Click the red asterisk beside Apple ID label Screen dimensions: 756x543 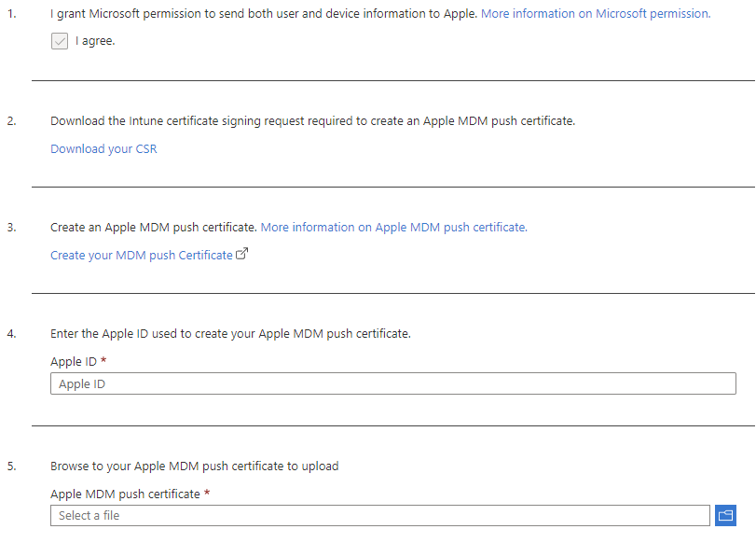point(103,360)
